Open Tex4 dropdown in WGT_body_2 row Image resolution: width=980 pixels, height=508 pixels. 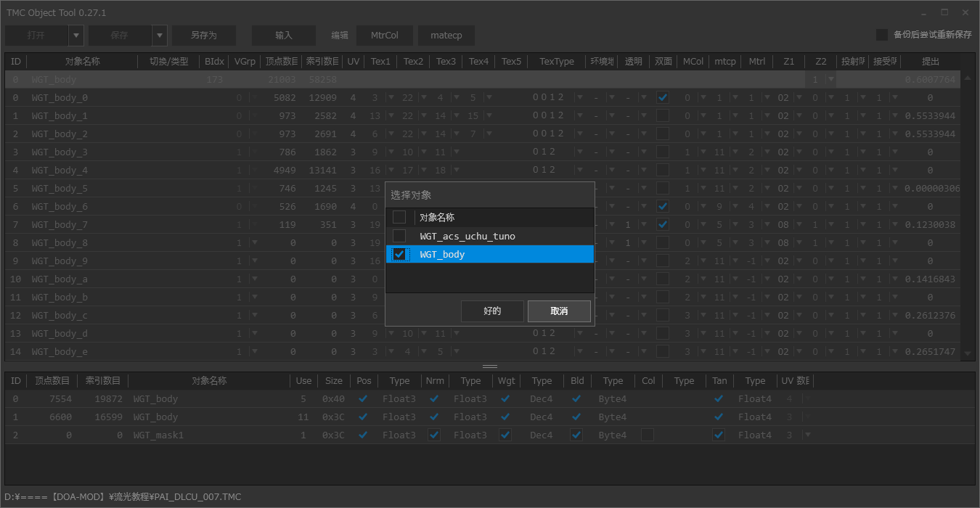[x=489, y=134]
